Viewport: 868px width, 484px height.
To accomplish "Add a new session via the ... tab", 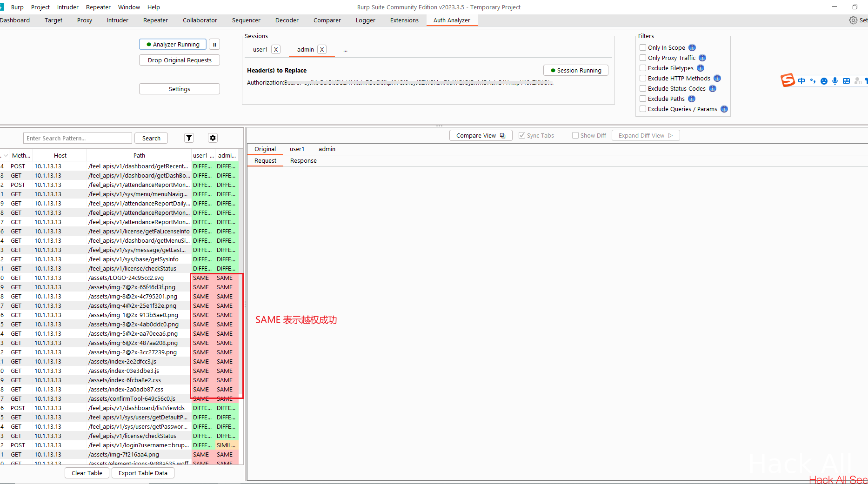I will pyautogui.click(x=345, y=50).
